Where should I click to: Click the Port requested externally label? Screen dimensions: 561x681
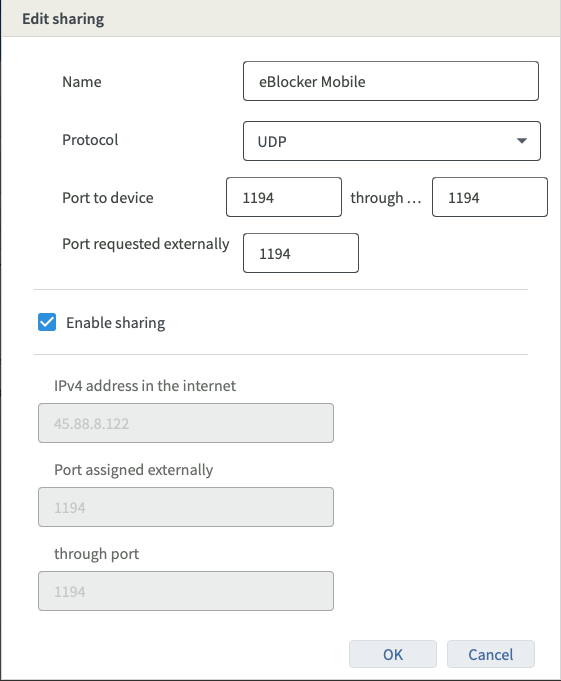click(146, 244)
